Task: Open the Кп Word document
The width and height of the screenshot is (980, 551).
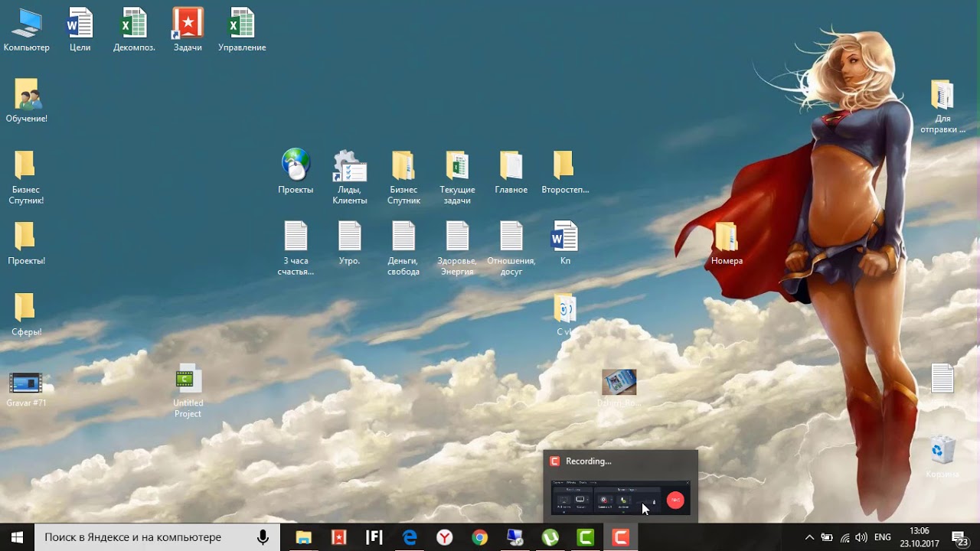Action: point(565,243)
